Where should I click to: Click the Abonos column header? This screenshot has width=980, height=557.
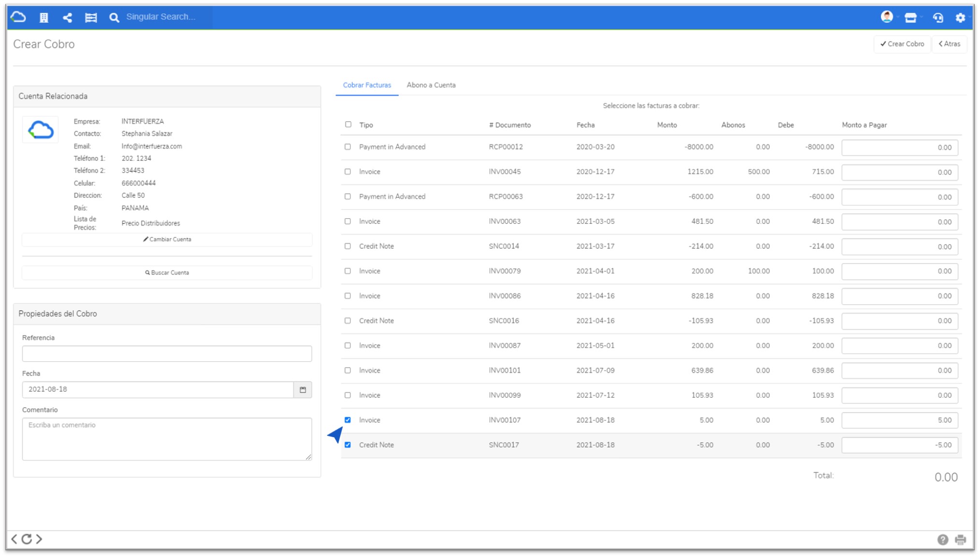tap(733, 125)
